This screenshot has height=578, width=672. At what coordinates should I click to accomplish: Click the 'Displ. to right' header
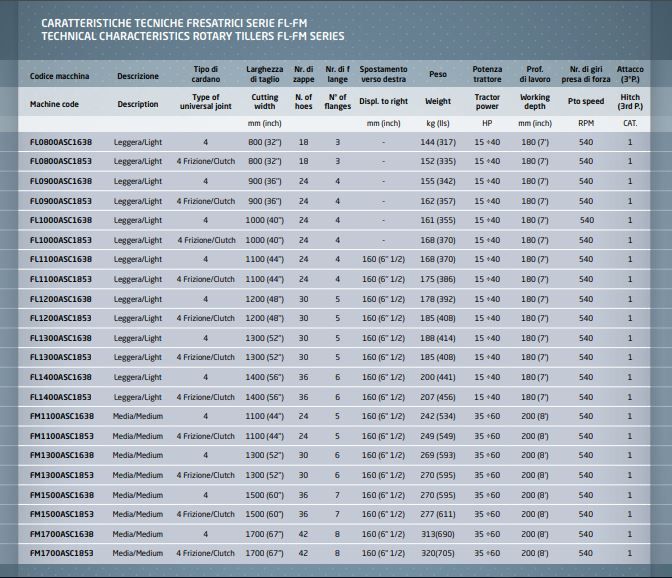point(383,102)
